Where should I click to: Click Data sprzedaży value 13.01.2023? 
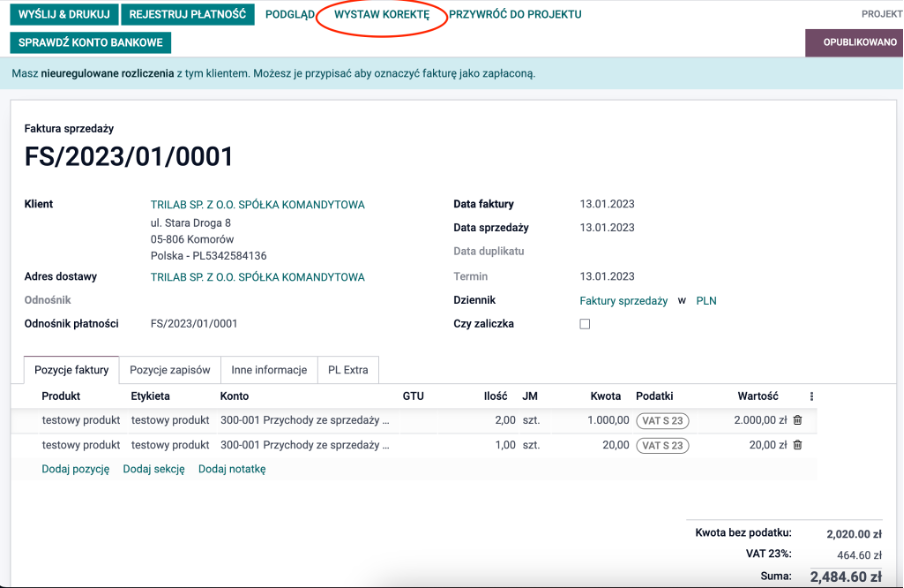point(607,228)
